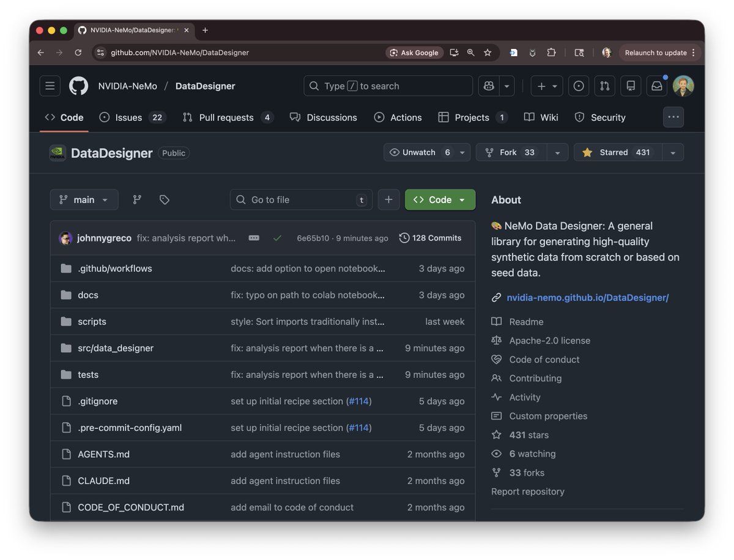Click the Fork button
This screenshot has width=734, height=560.
(x=511, y=152)
